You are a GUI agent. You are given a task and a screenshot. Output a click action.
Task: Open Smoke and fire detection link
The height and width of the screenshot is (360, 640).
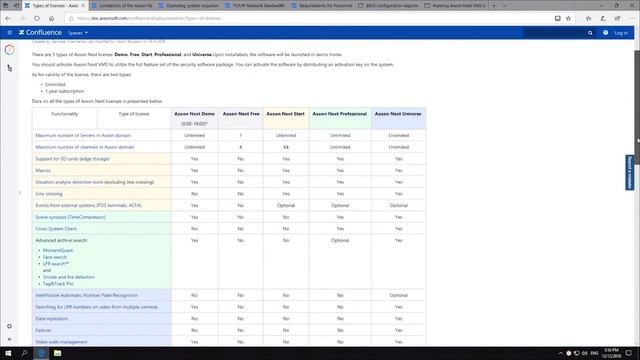pyautogui.click(x=69, y=277)
